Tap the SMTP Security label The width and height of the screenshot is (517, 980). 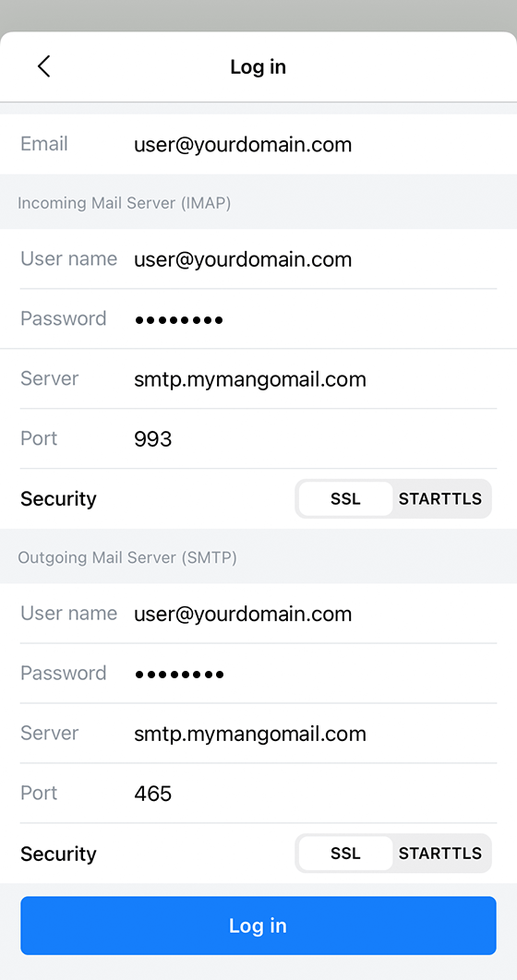[x=58, y=854]
